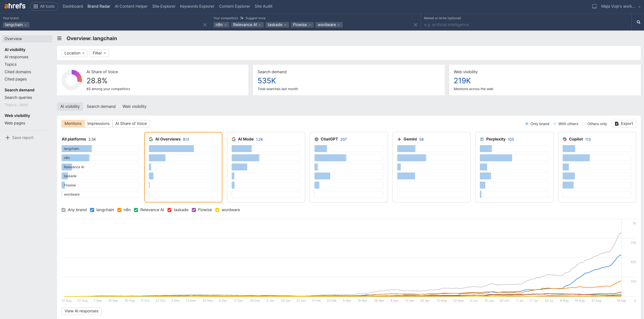Screen dimensions: 644x319
Task: Click the plus icon beside Save report
Action: (7, 138)
